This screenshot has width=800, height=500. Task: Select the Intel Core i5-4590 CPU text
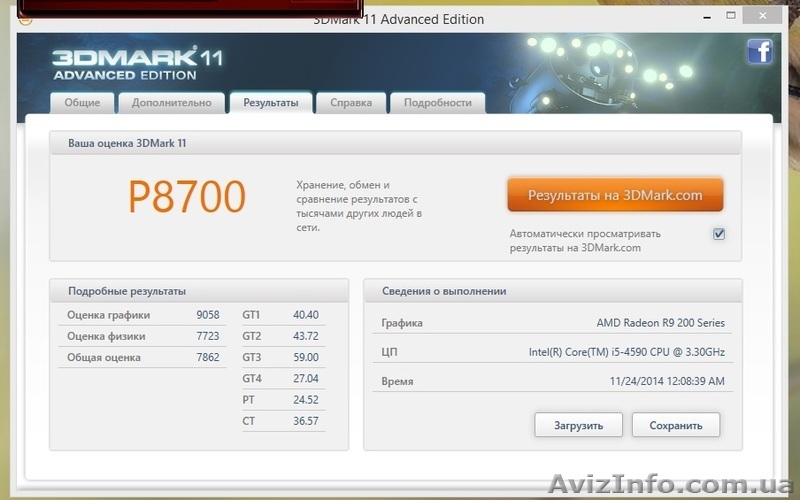(x=627, y=352)
